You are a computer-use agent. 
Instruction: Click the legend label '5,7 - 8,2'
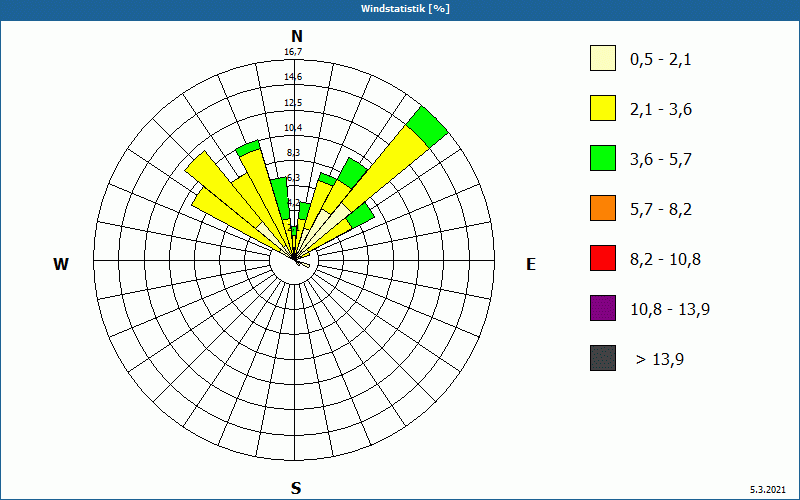(x=661, y=210)
